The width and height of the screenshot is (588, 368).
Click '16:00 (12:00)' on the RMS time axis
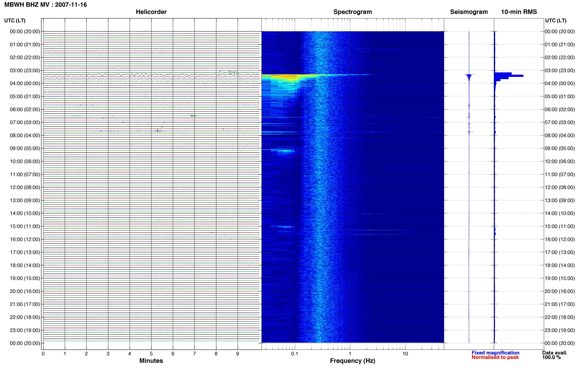pyautogui.click(x=560, y=239)
